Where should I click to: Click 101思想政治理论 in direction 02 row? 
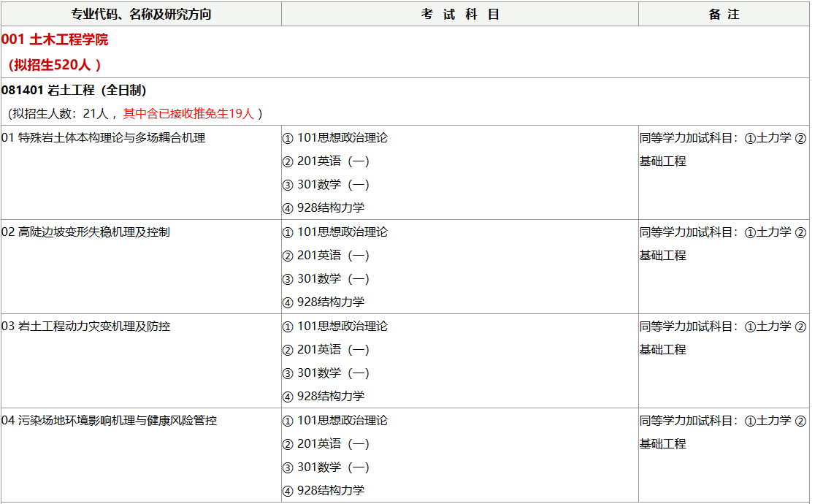tap(342, 232)
